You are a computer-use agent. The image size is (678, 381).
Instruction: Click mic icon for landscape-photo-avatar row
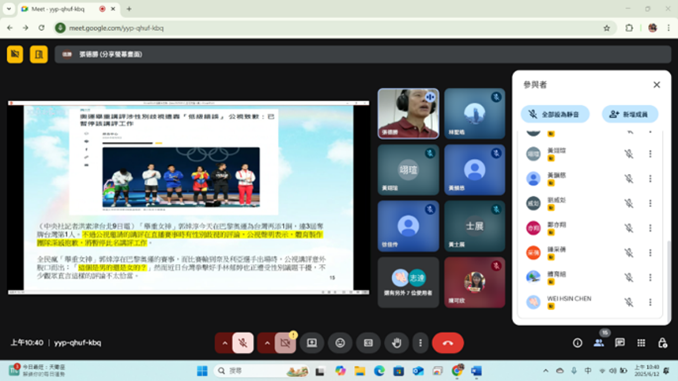click(x=629, y=277)
